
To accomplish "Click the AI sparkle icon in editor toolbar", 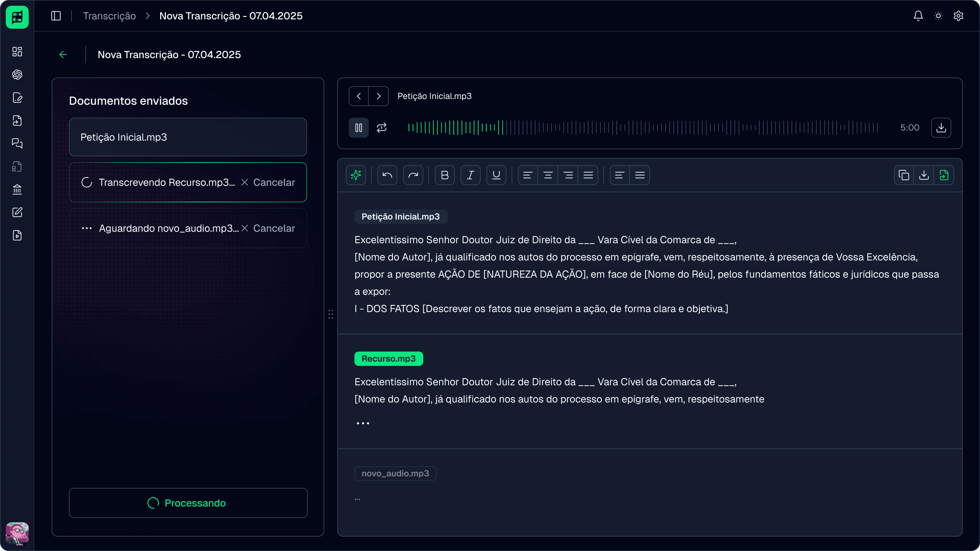I will tap(356, 175).
